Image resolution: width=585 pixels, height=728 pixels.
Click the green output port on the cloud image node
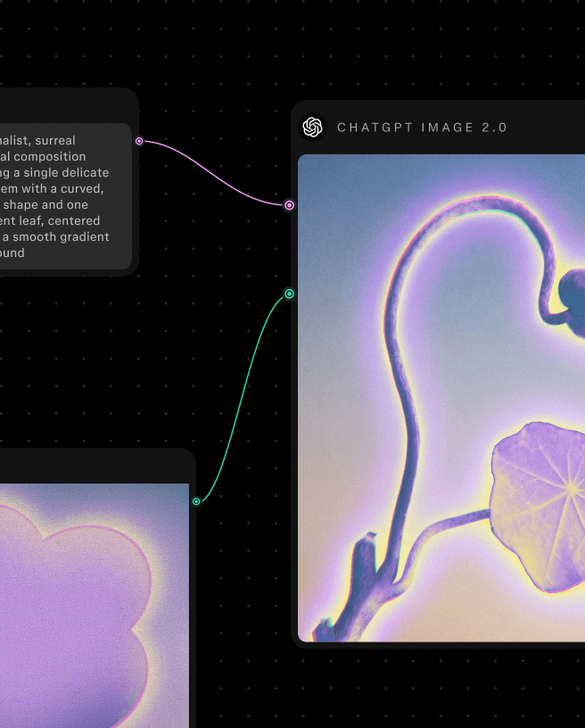tap(196, 501)
